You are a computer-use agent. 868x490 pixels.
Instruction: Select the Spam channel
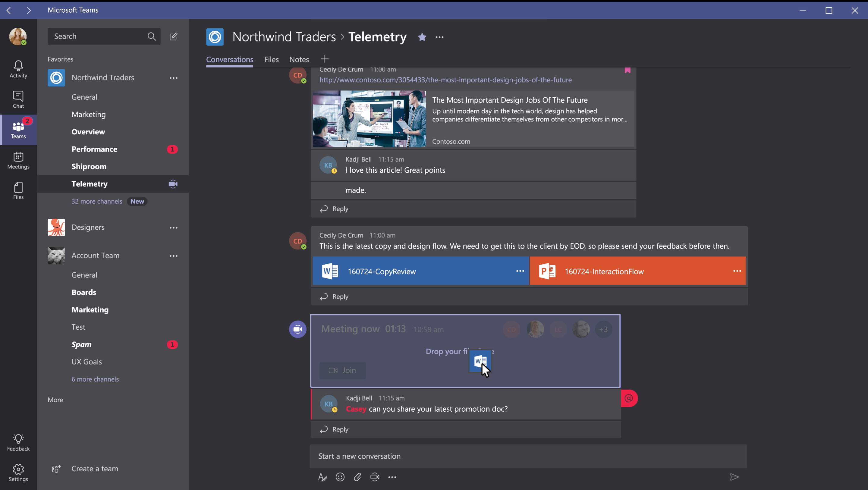(112, 344)
